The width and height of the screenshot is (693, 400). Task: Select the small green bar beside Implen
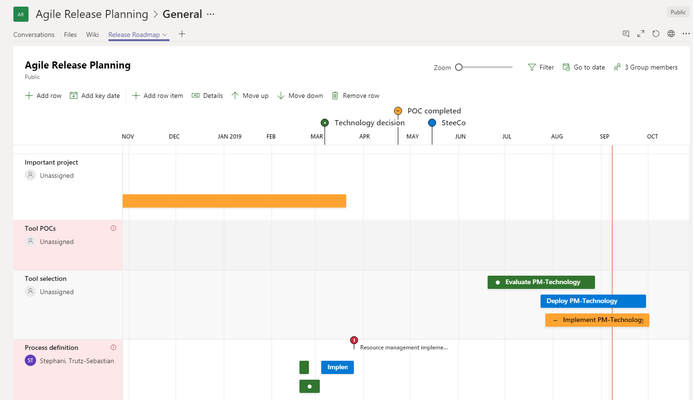pyautogui.click(x=304, y=367)
